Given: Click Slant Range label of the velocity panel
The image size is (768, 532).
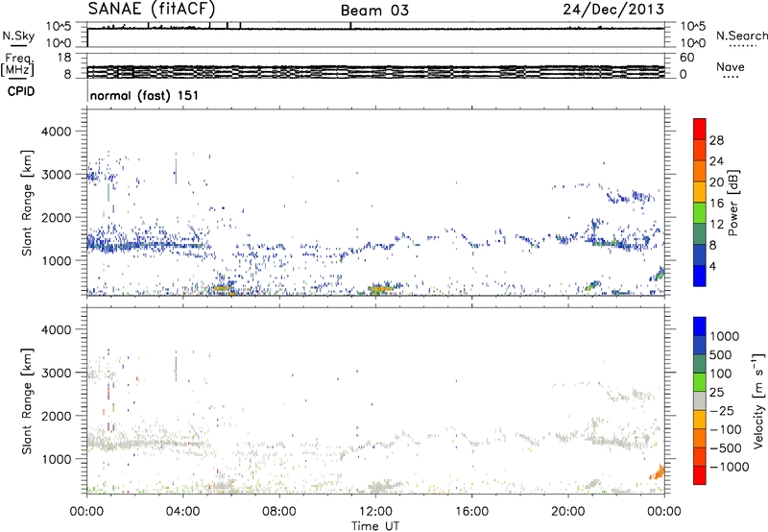Looking at the screenshot, I should coord(27,400).
